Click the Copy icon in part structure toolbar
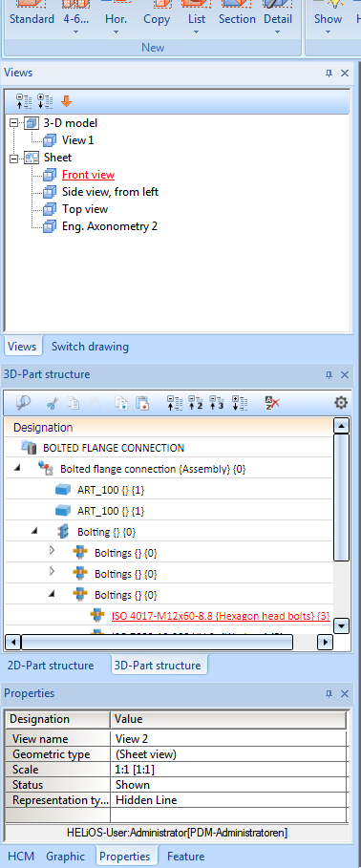The image size is (361, 868). point(74,403)
